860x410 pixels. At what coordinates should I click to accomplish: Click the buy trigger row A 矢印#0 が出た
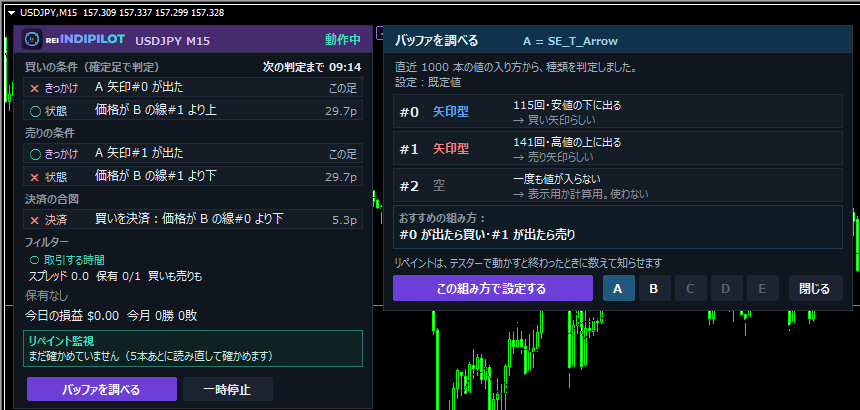[193, 87]
